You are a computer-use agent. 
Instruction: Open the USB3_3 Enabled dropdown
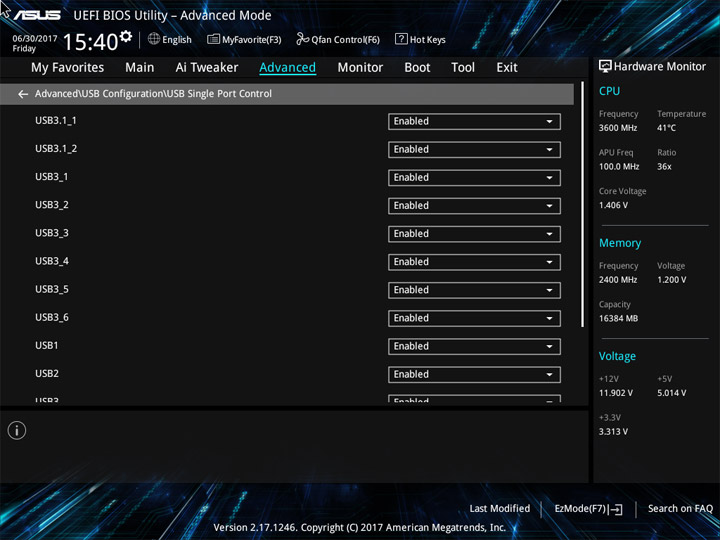click(x=474, y=234)
